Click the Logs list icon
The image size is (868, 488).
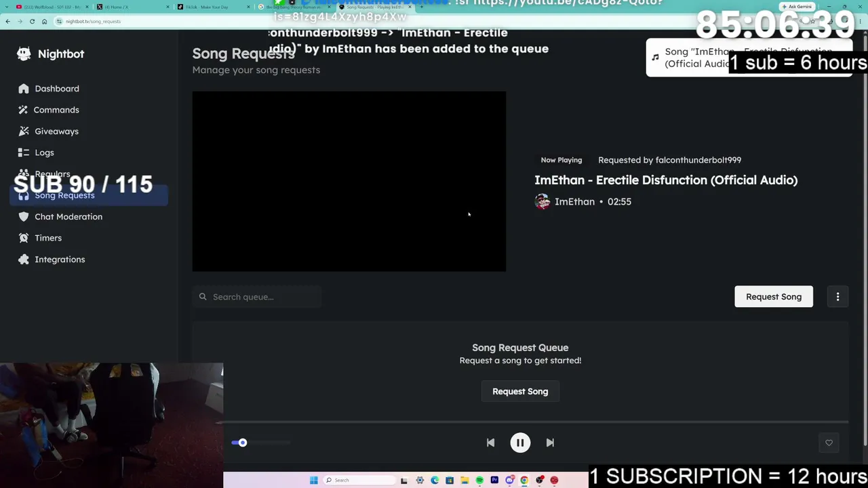click(x=24, y=152)
